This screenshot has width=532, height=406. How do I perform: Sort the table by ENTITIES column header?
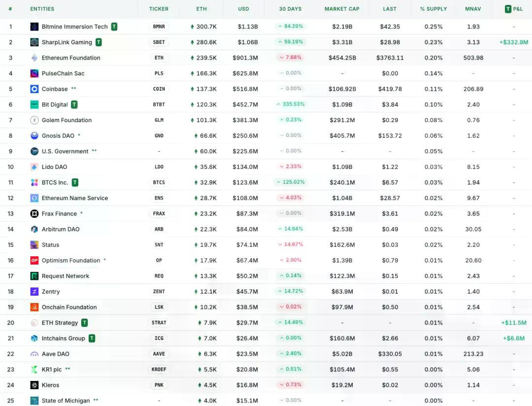click(x=42, y=9)
